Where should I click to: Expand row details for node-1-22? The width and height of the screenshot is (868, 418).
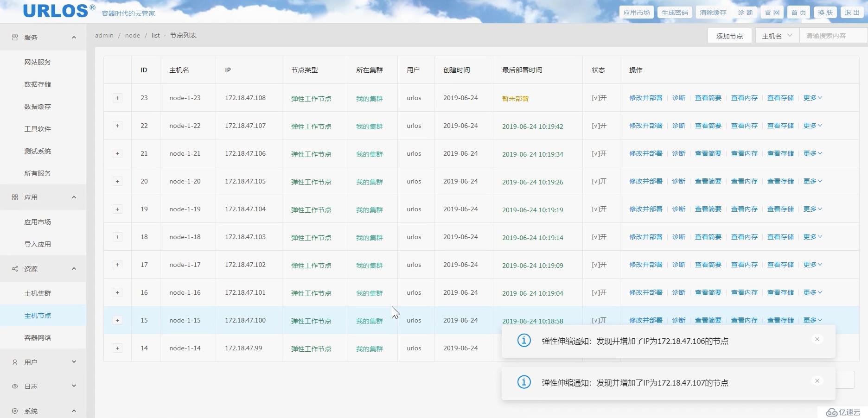[x=117, y=126]
